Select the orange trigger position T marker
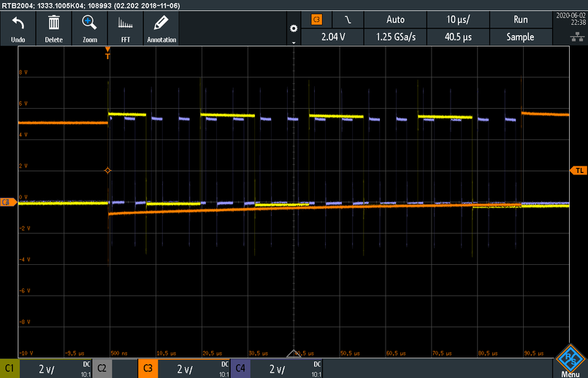Viewport: 588px width, 378px height. click(107, 53)
